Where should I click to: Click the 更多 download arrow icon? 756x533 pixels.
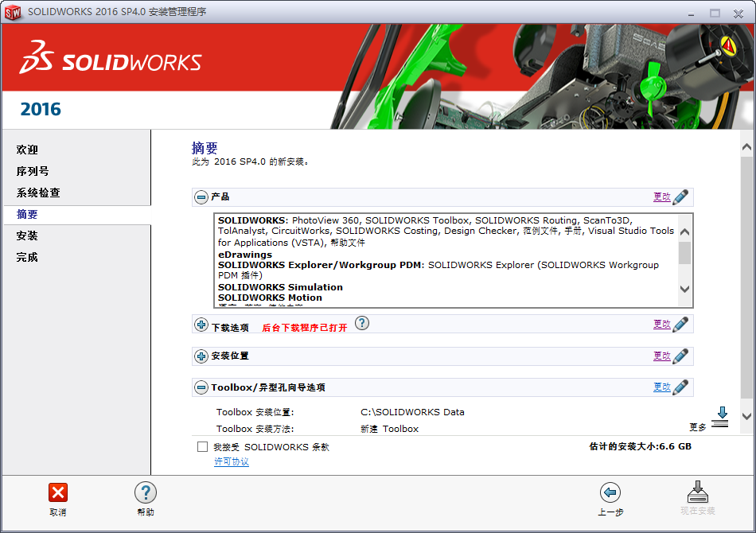coord(721,418)
